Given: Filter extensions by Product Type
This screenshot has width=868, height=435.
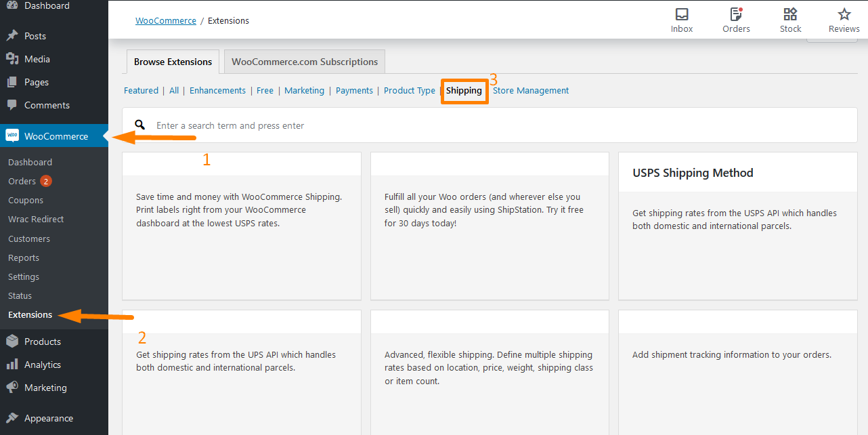Looking at the screenshot, I should [x=409, y=90].
